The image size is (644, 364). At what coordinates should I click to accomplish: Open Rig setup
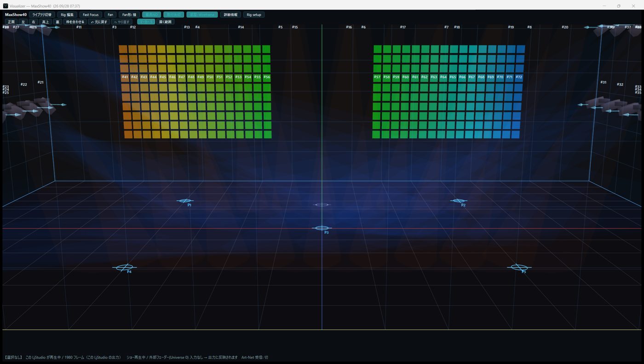[x=254, y=15]
